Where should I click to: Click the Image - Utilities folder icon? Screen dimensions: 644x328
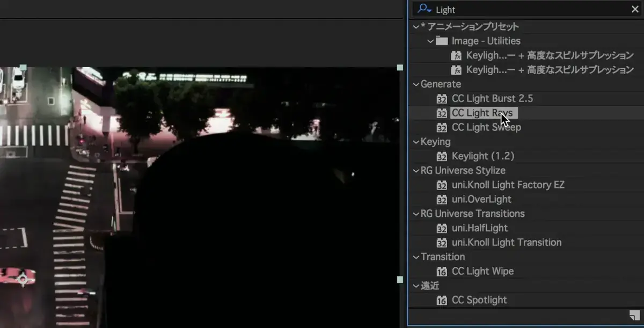442,41
